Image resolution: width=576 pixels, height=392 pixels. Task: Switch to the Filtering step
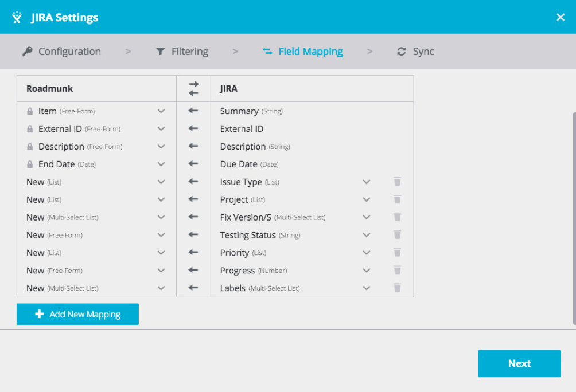point(182,52)
